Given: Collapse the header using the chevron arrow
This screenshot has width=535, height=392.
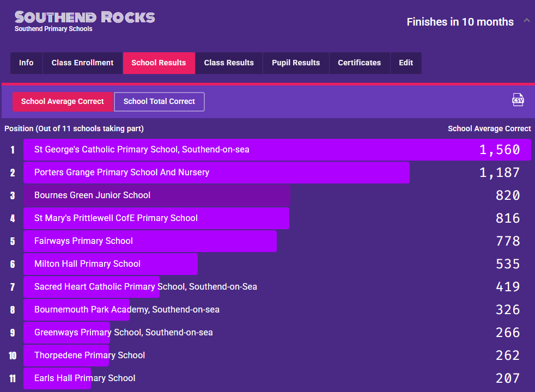Looking at the screenshot, I should pyautogui.click(x=526, y=21).
